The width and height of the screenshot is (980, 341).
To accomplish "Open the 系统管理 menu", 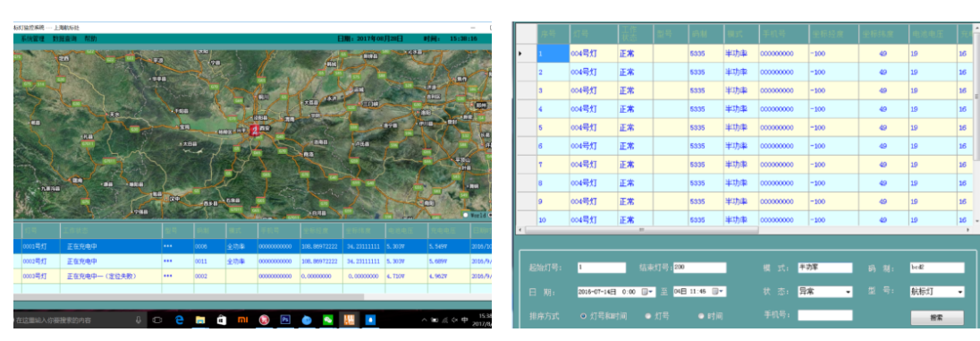I will 32,38.
